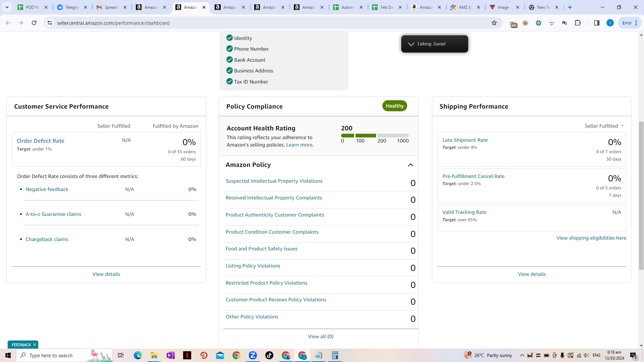
Task: Open the Negative feedback link
Action: coord(47,189)
